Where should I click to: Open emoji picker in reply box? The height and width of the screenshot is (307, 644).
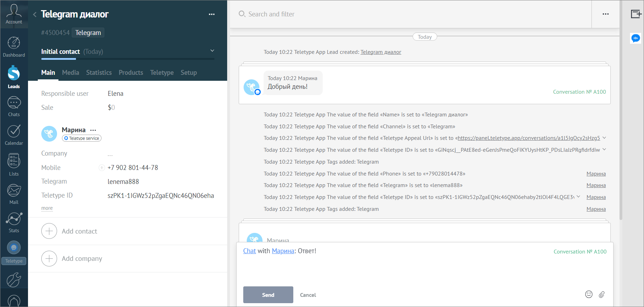(x=589, y=294)
